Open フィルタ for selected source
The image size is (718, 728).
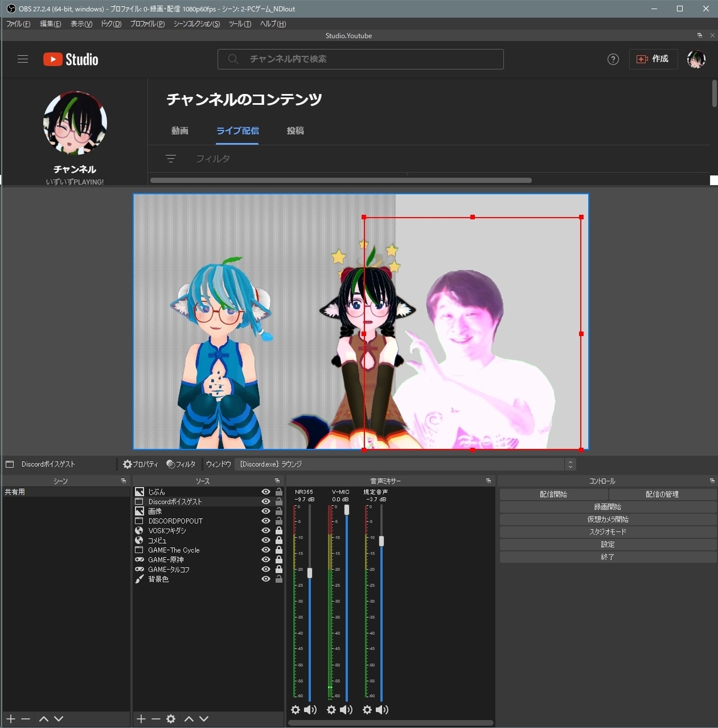[181, 464]
